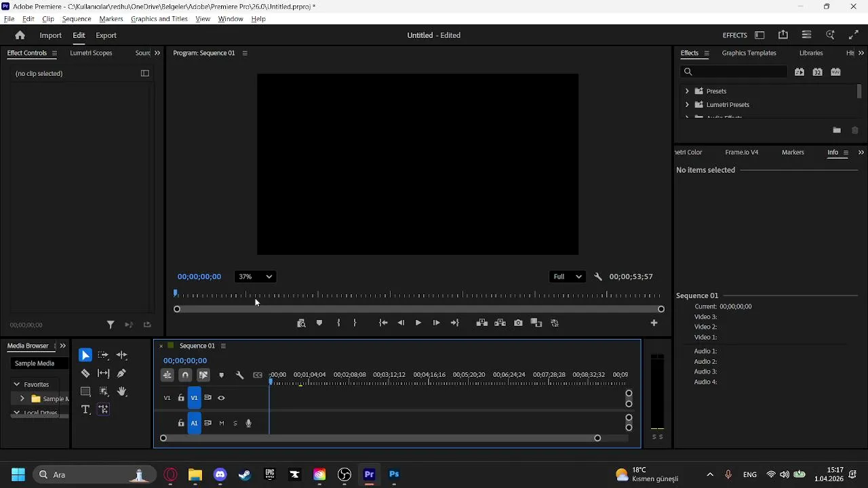Open the Full playback resolution dropdown
Viewport: 868px width, 488px height.
[x=567, y=277]
